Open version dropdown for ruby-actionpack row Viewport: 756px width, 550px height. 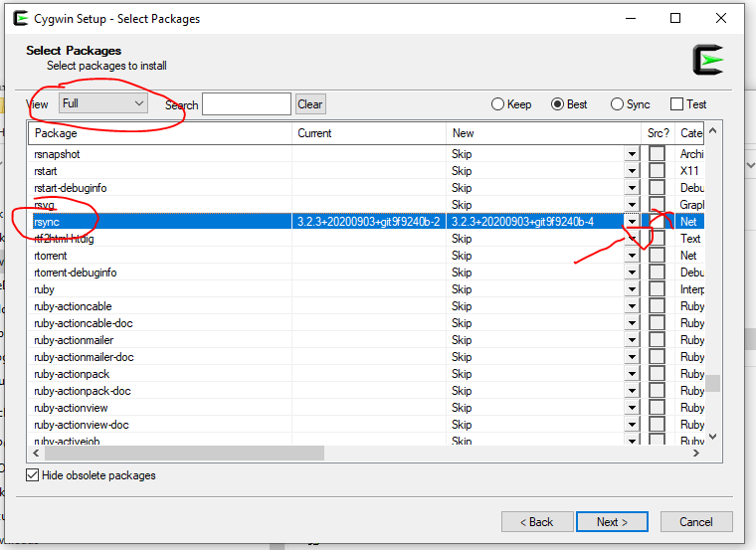632,374
